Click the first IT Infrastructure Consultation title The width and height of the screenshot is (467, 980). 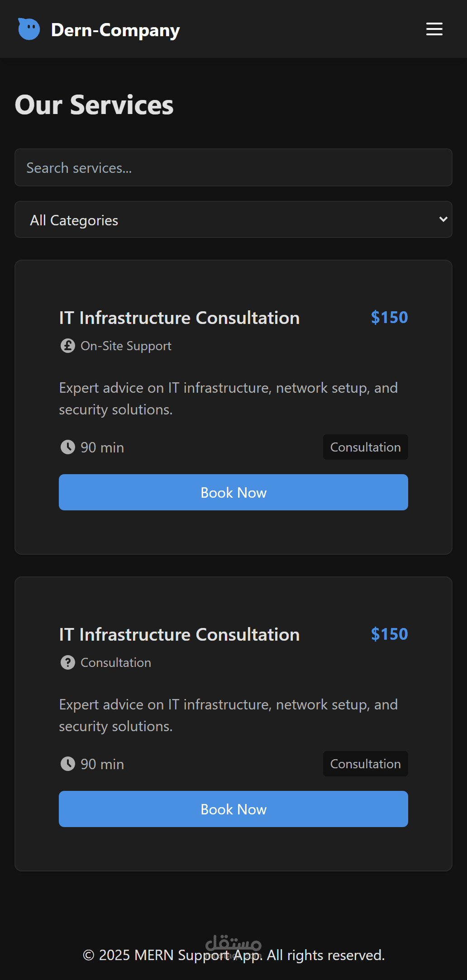pyautogui.click(x=179, y=318)
